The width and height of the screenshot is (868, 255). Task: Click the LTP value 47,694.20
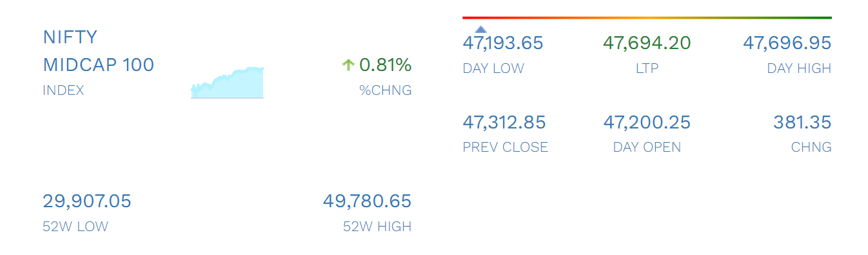pyautogui.click(x=647, y=43)
